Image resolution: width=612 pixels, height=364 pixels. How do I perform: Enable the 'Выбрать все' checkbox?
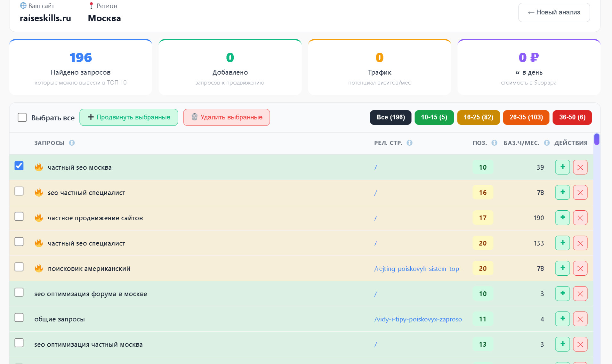point(22,117)
